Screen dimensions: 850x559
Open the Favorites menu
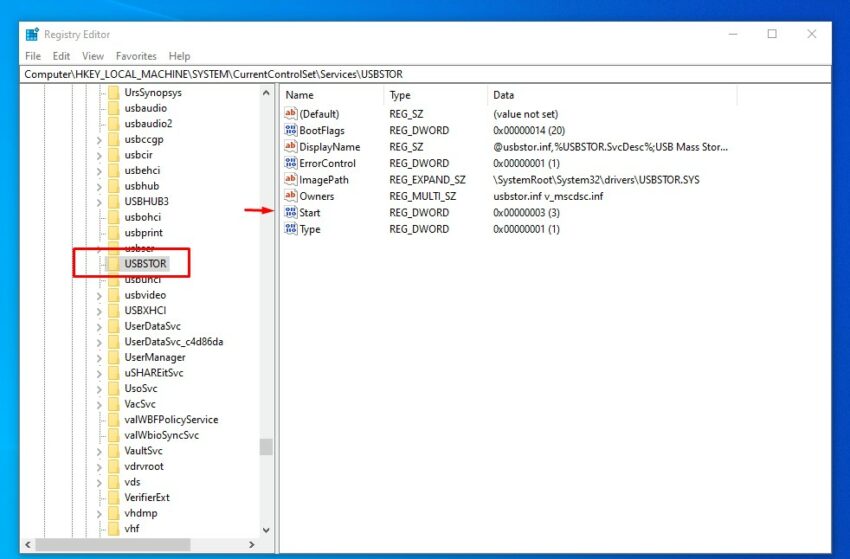click(136, 56)
